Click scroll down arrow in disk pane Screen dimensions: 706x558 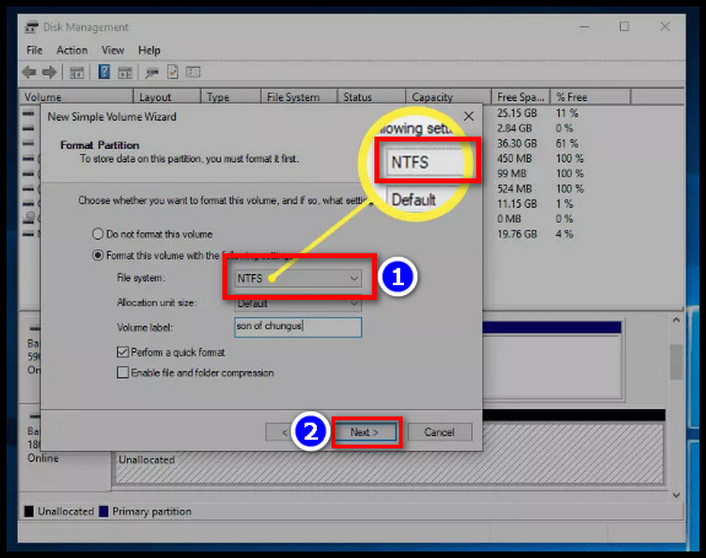click(676, 495)
